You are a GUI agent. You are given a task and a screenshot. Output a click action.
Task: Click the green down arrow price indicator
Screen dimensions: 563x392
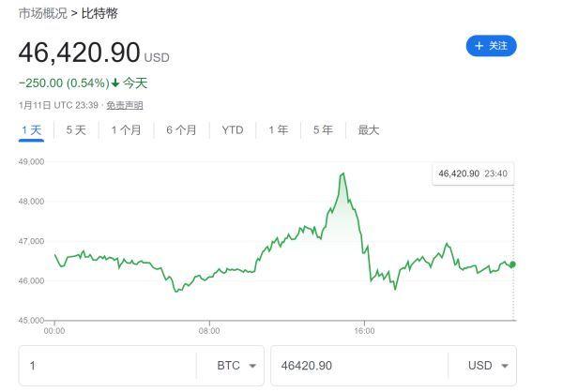pos(115,83)
